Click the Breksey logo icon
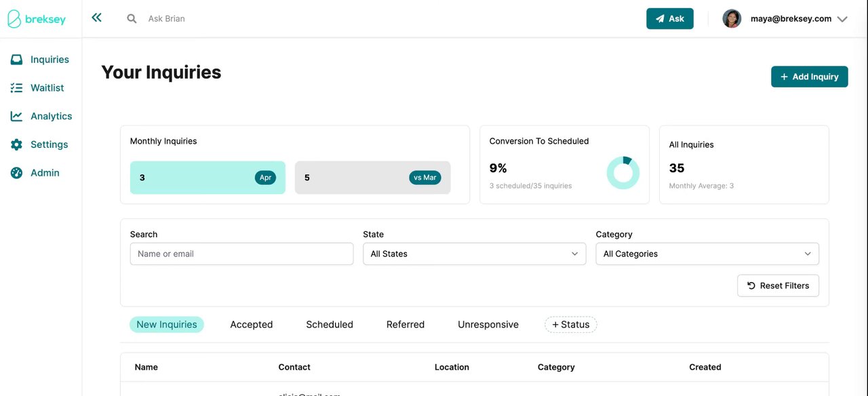The height and width of the screenshot is (396, 868). tap(14, 19)
